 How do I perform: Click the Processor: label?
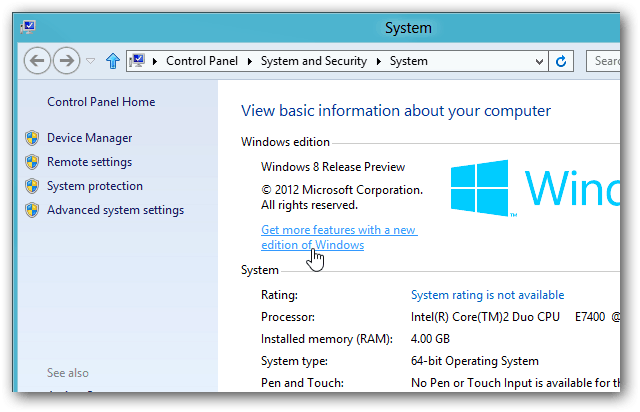[288, 317]
